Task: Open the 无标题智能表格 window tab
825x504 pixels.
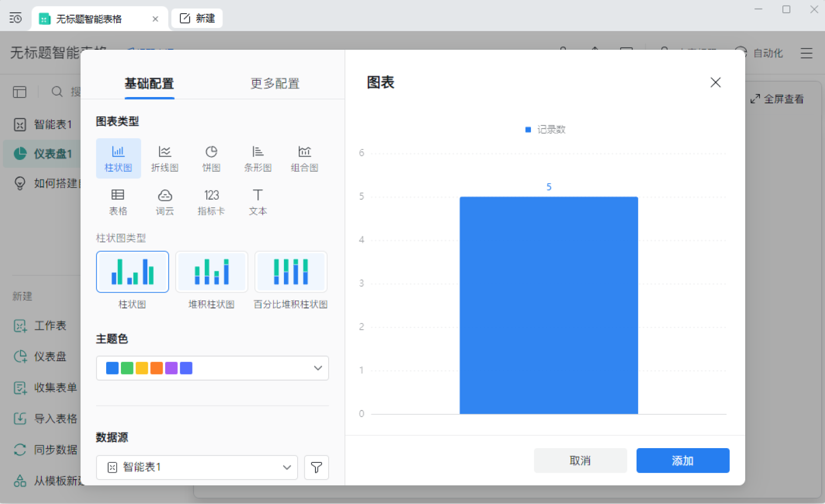Action: tap(100, 19)
